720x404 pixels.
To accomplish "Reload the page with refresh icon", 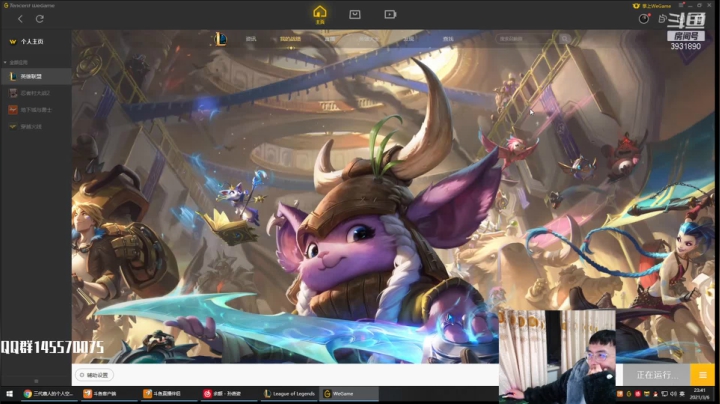I will coord(40,19).
